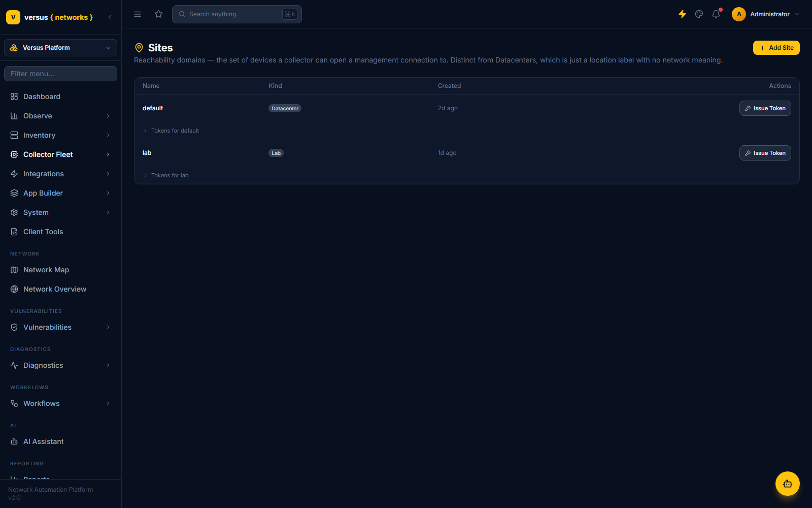Open the Dashboard menu item
The width and height of the screenshot is (812, 508).
[x=60, y=97]
